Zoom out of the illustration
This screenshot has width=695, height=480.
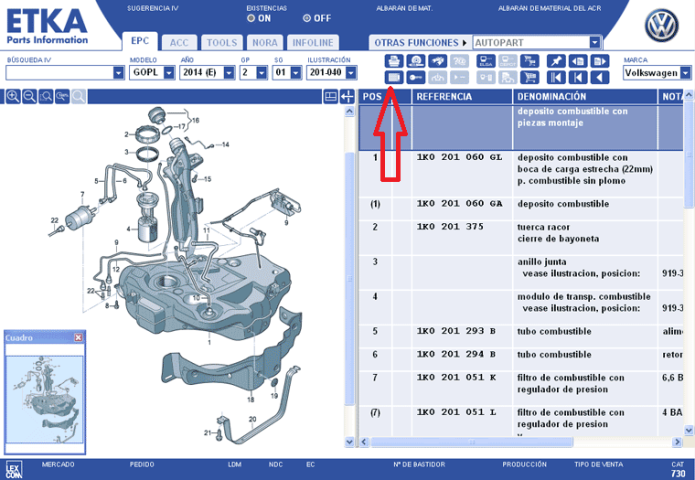pos(29,96)
